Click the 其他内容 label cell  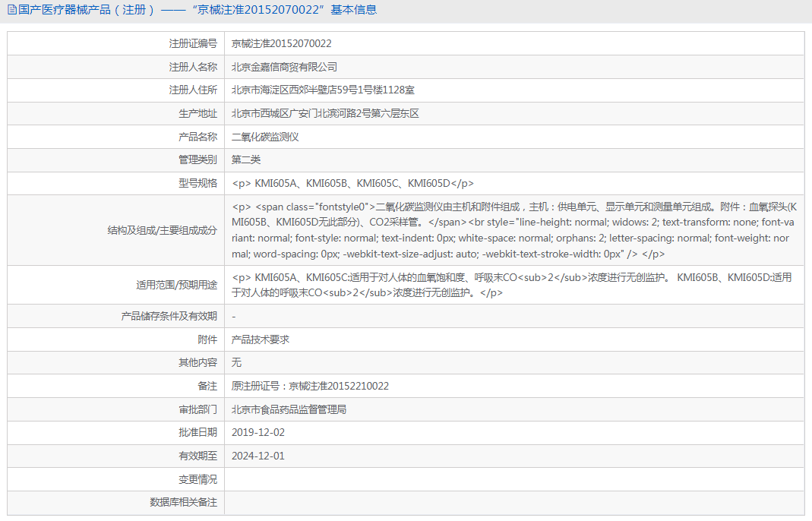tap(116, 362)
